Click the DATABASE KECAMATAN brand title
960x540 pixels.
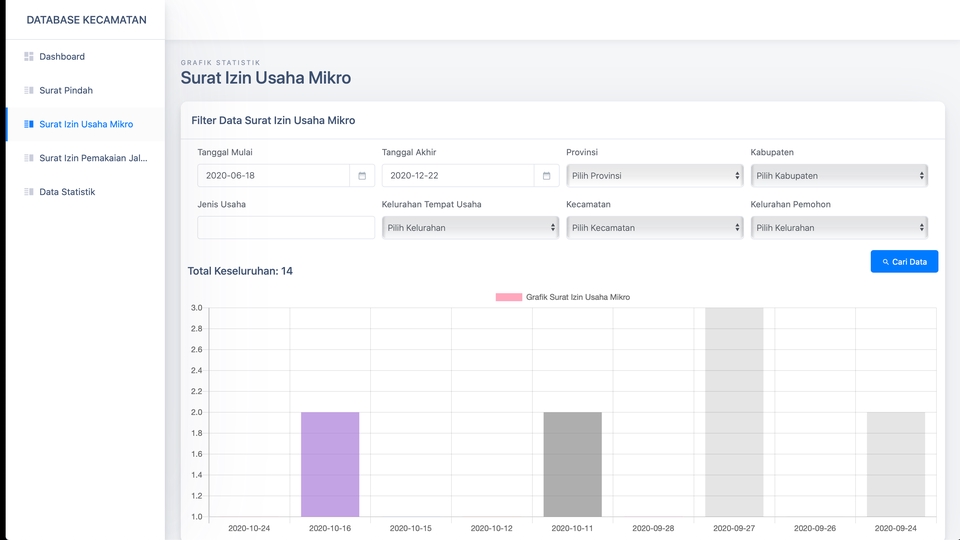click(86, 20)
